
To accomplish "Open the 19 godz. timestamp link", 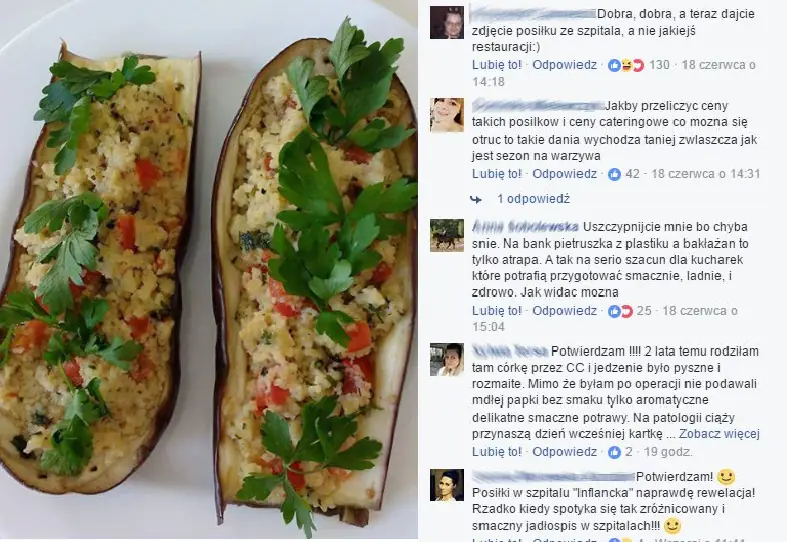I will point(668,452).
